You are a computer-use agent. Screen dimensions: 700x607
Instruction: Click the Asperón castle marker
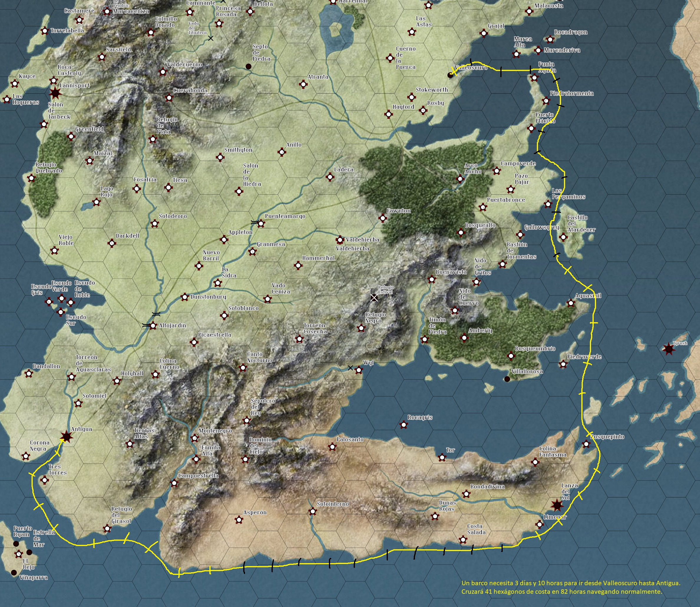239,520
